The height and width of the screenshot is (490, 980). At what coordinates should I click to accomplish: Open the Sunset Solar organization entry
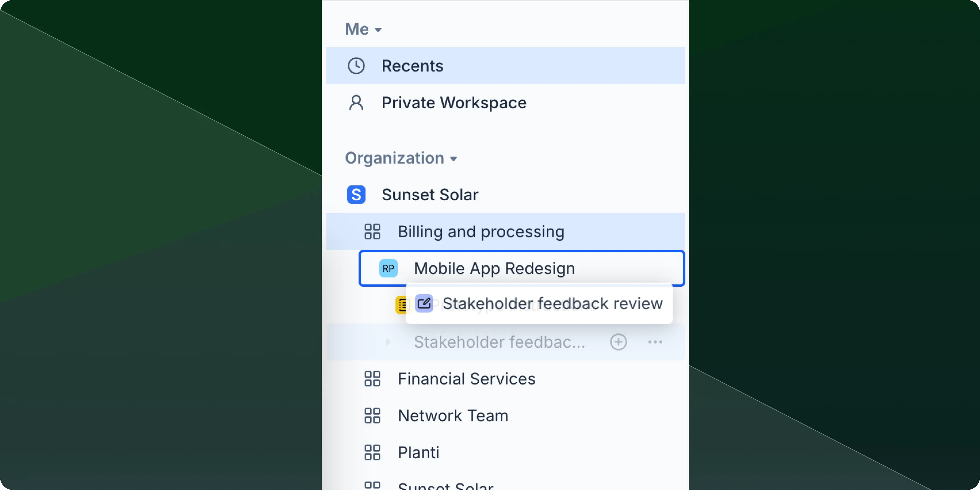[x=430, y=194]
